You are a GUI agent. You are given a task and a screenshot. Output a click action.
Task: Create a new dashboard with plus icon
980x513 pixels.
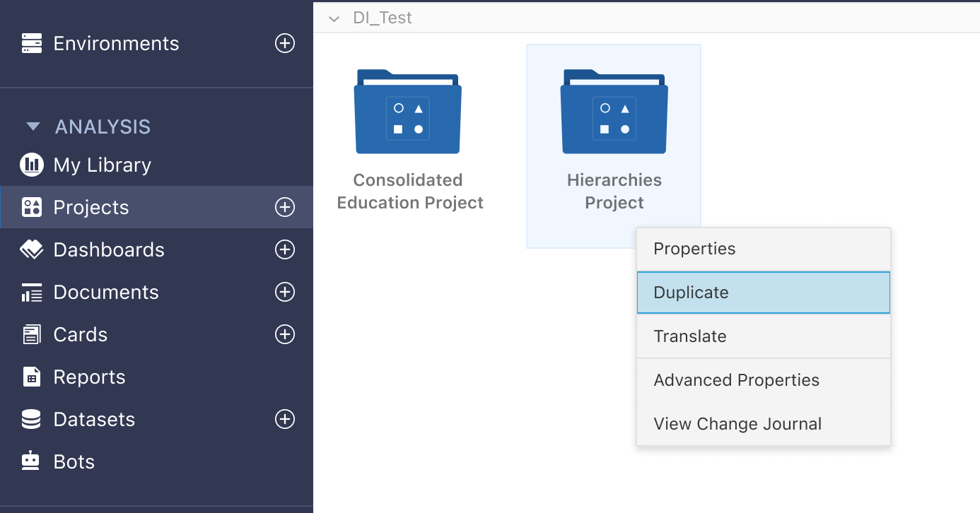[x=284, y=249]
